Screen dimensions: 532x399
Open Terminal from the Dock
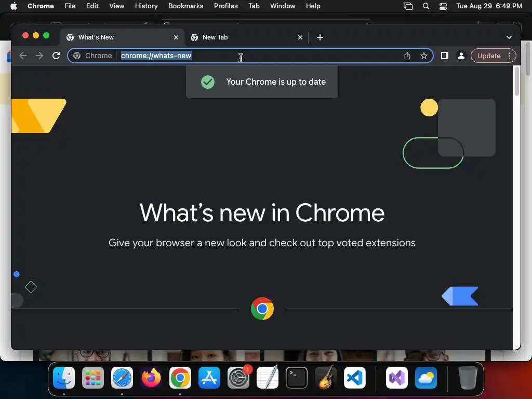click(297, 378)
